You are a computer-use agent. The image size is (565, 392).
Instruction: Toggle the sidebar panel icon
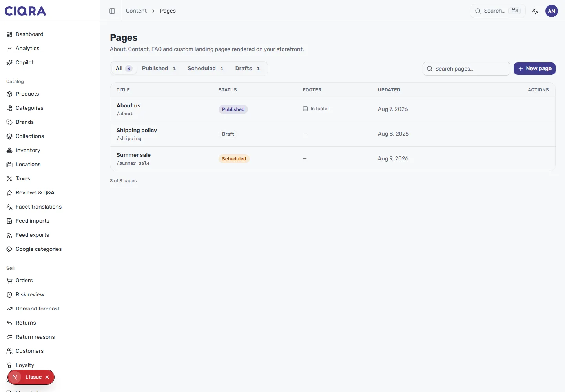[112, 11]
